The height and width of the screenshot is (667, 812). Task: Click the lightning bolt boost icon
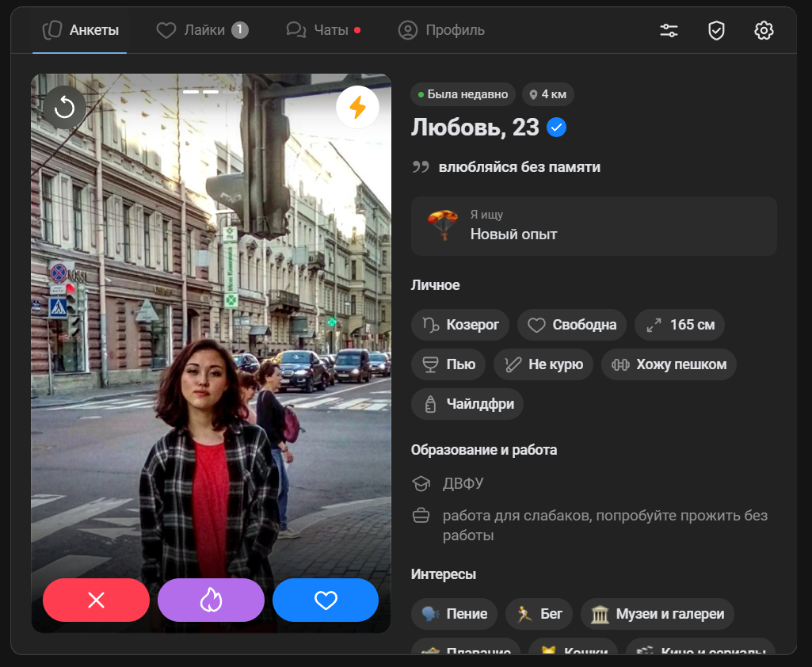(357, 107)
